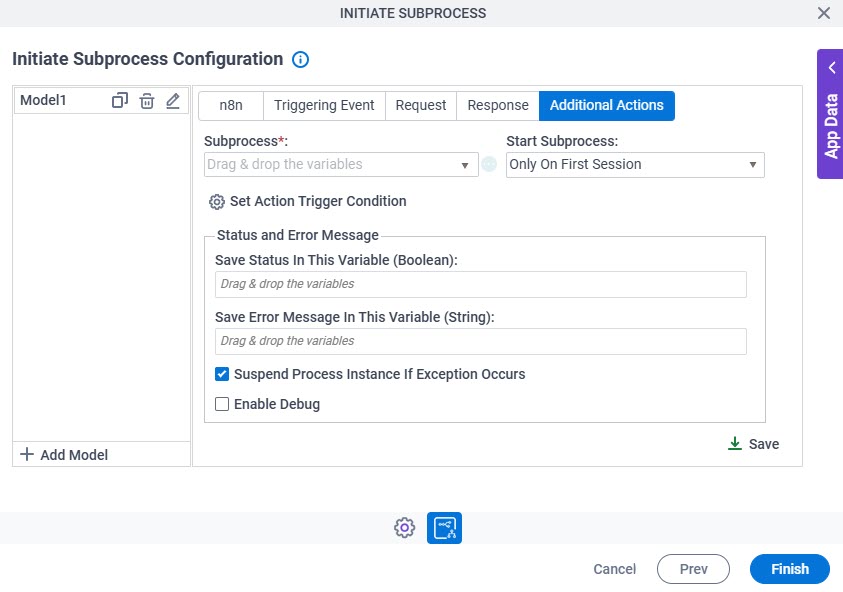
Task: Copy Model1 using the duplicate icon
Action: 119,101
